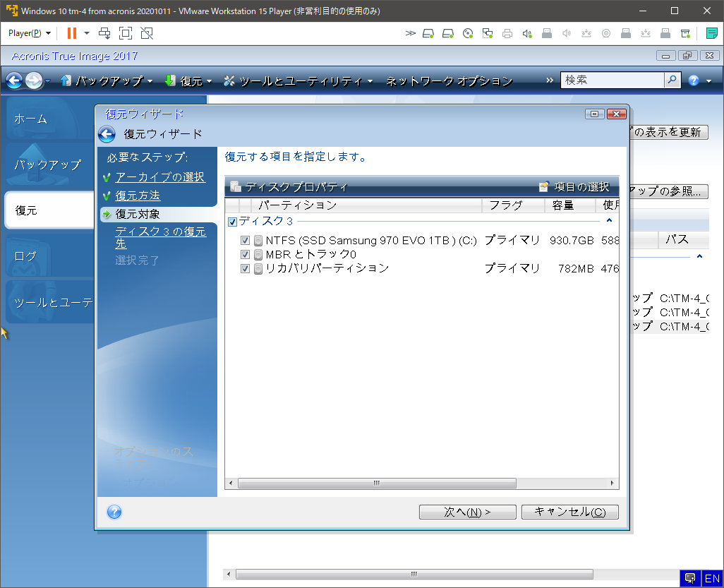Click the partition list horizontal scrollbar thumb
This screenshot has height=588, width=724.
[x=377, y=483]
